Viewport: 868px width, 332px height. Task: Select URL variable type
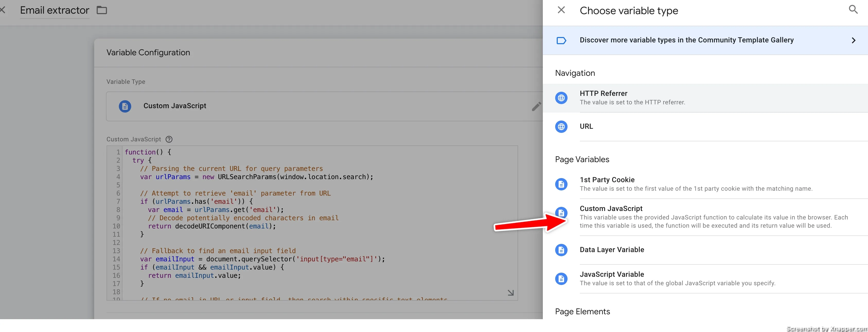pyautogui.click(x=705, y=127)
